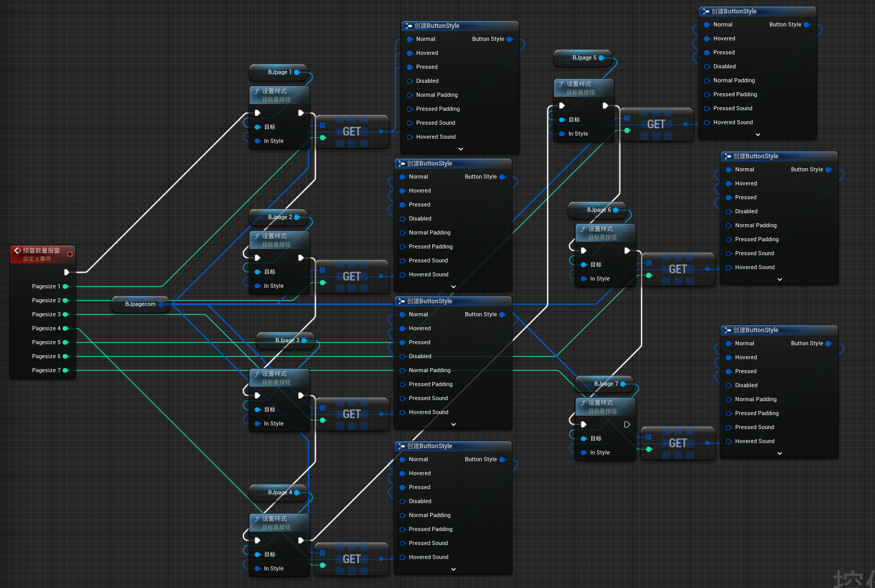Click the BJpage 4 variable output pin
Viewport: 875px width, 588px height.
(x=297, y=493)
